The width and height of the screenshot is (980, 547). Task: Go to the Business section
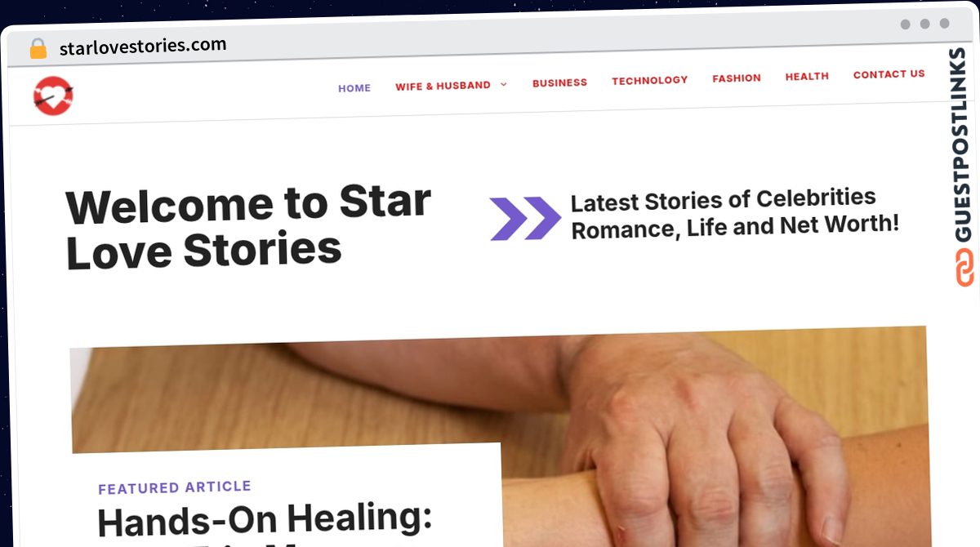click(x=559, y=82)
